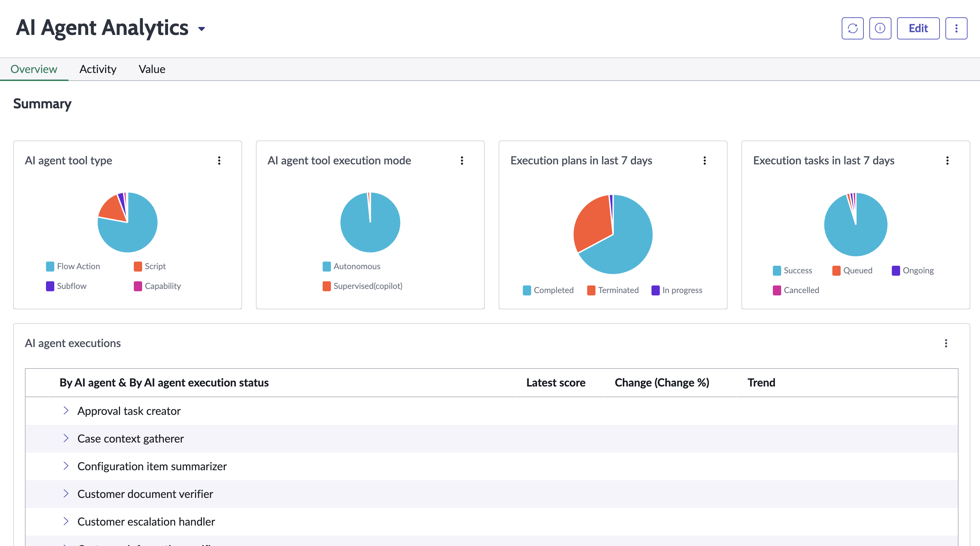Expand the Customer escalation handler row
Viewport: 980px width, 546px height.
[66, 521]
